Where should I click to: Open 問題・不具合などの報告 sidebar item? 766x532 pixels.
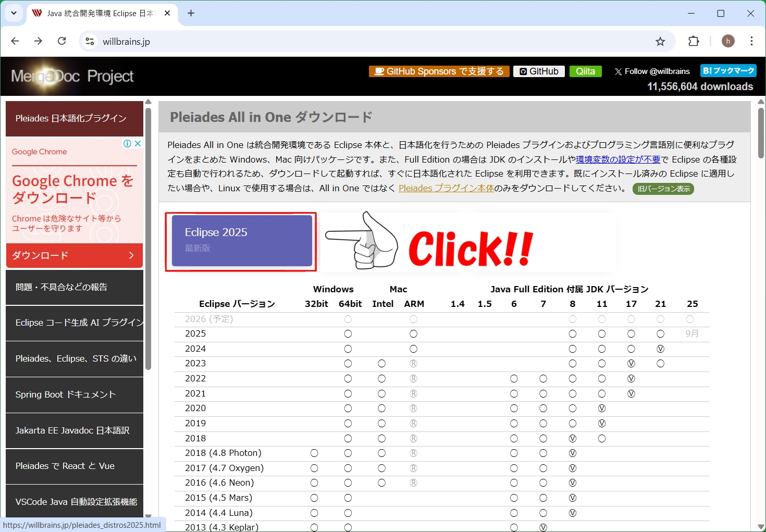[x=75, y=287]
